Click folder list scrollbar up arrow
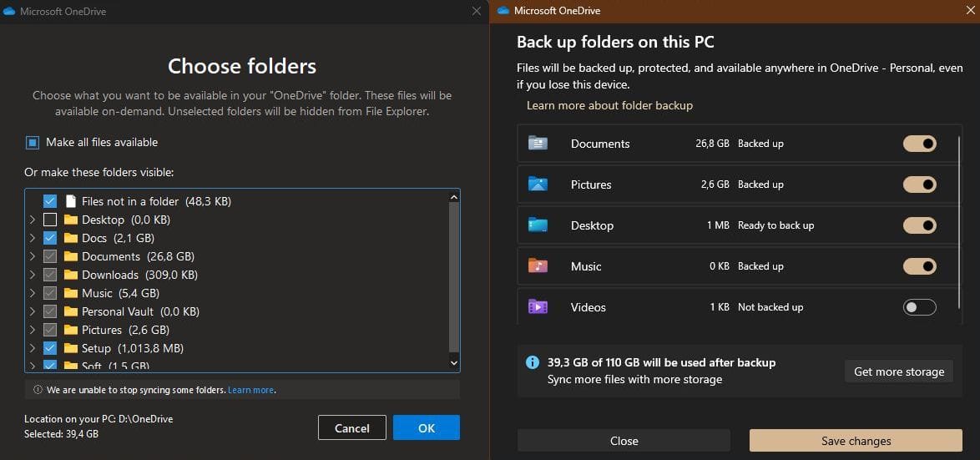The height and width of the screenshot is (460, 980). 454,196
